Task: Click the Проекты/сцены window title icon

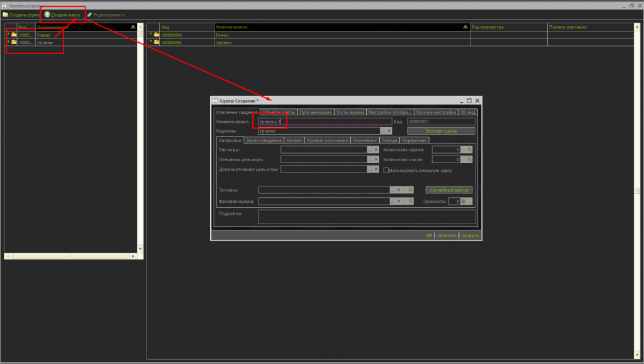Action: [4, 6]
